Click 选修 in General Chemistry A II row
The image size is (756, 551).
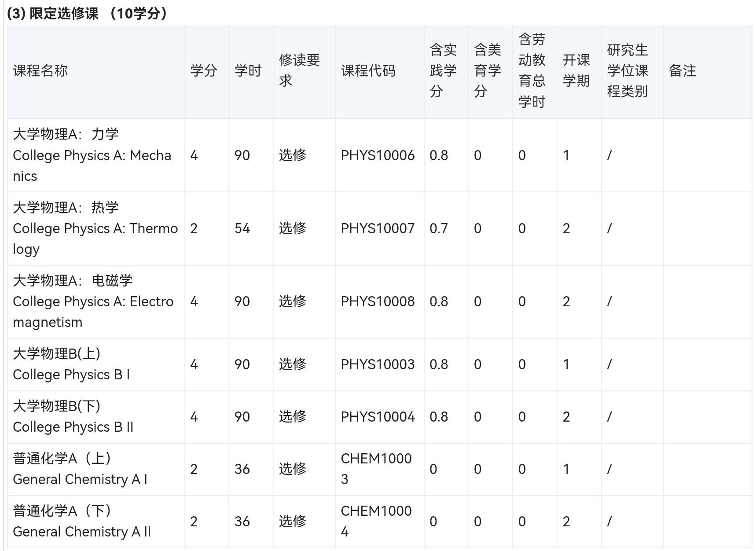[x=293, y=522]
